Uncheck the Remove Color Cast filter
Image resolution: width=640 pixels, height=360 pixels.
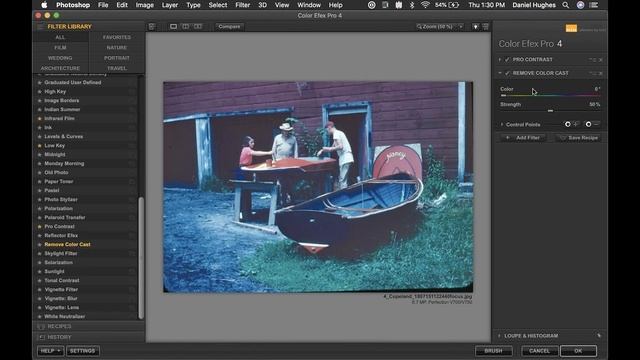pos(507,73)
